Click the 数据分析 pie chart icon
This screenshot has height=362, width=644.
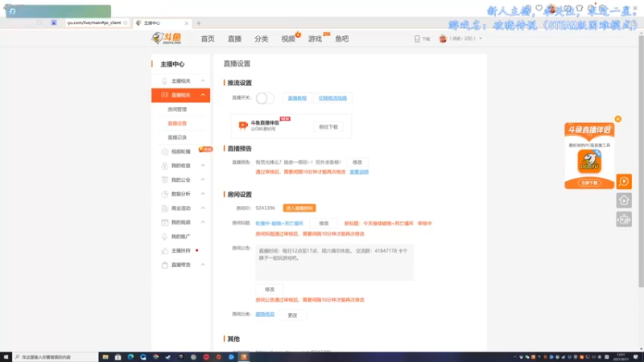[x=165, y=194]
